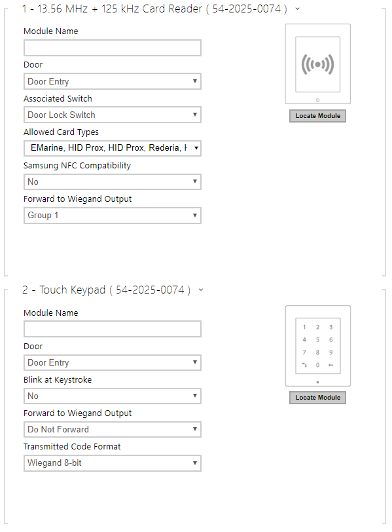Screen dimensions: 392x532
Task: Open the Associated Switch dropdown
Action: tap(112, 115)
